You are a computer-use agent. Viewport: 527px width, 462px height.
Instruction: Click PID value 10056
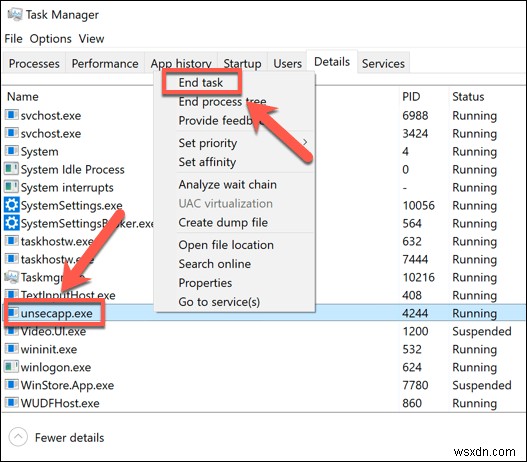click(x=418, y=205)
